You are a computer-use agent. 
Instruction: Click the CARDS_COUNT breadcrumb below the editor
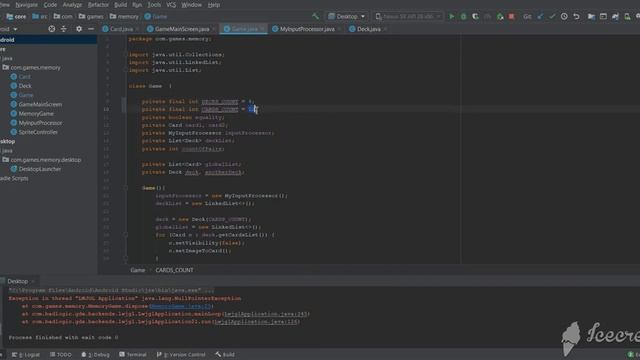tap(174, 270)
